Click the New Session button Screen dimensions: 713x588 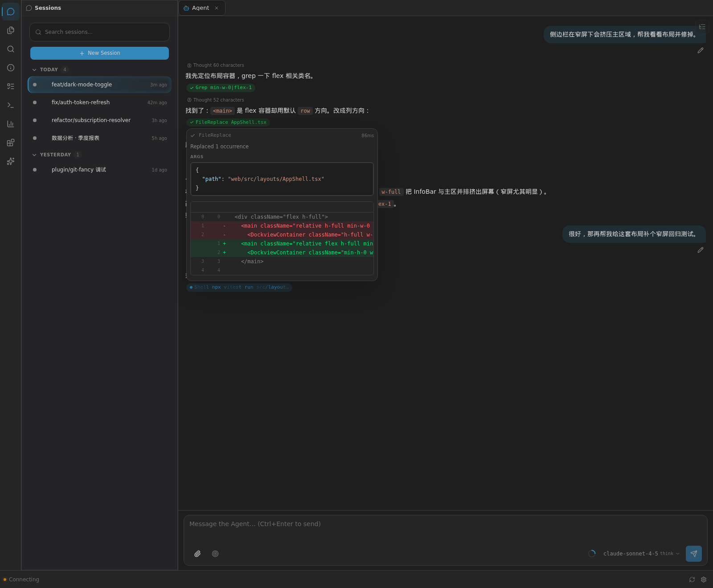coord(99,53)
